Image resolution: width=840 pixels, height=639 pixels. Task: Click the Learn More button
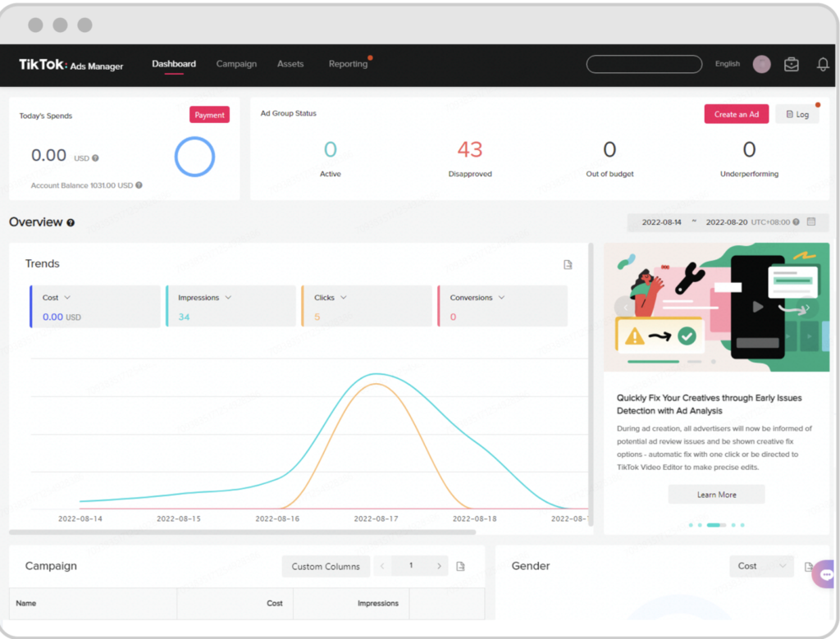click(716, 495)
